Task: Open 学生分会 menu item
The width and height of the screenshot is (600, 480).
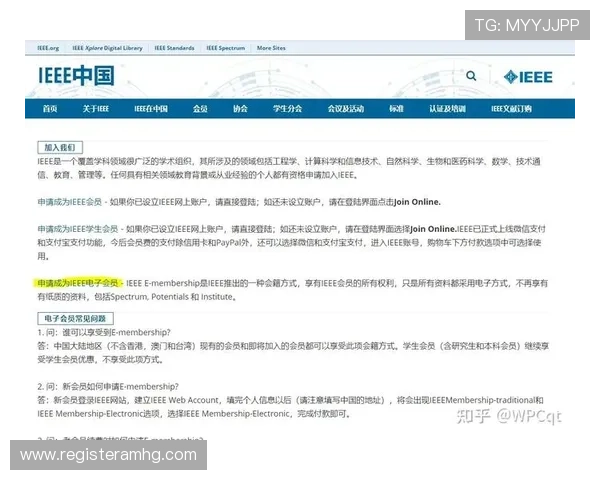Action: click(x=287, y=109)
